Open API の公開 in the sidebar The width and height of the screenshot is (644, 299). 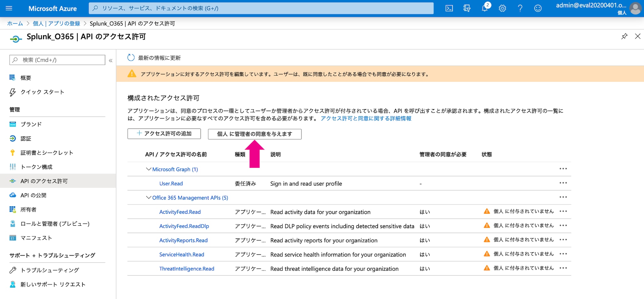33,195
